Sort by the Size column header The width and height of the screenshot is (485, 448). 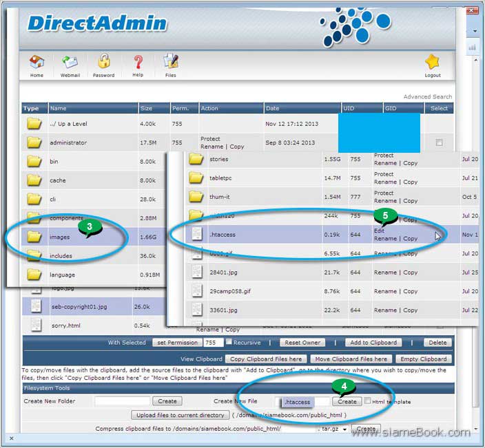tap(146, 108)
